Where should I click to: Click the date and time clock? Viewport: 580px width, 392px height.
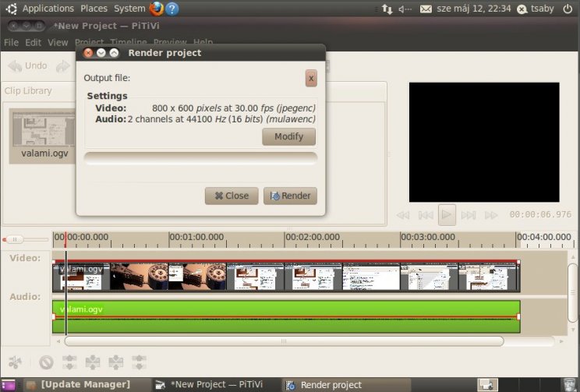click(x=474, y=9)
